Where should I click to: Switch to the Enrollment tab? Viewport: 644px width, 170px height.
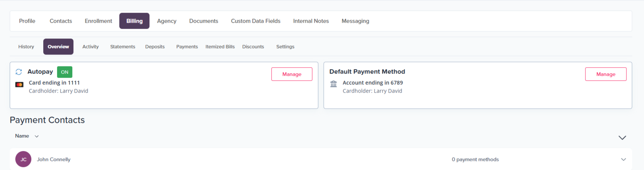pyautogui.click(x=98, y=21)
